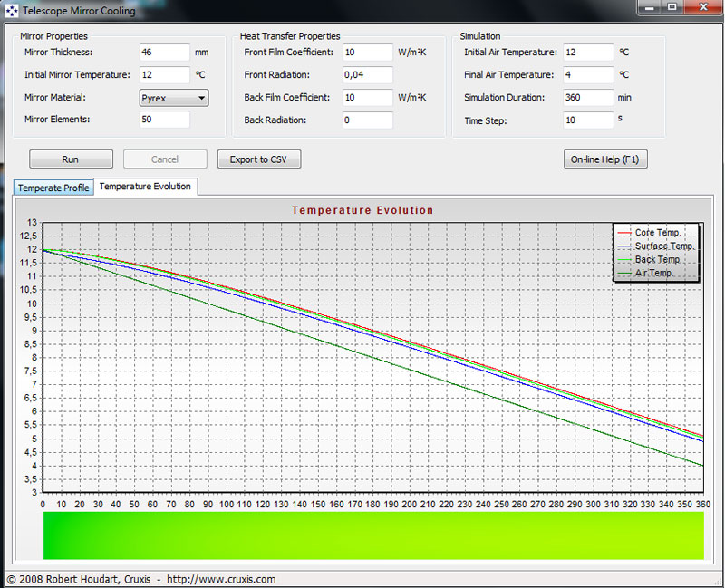
Task: Edit the Back Radiation field
Action: 368,120
